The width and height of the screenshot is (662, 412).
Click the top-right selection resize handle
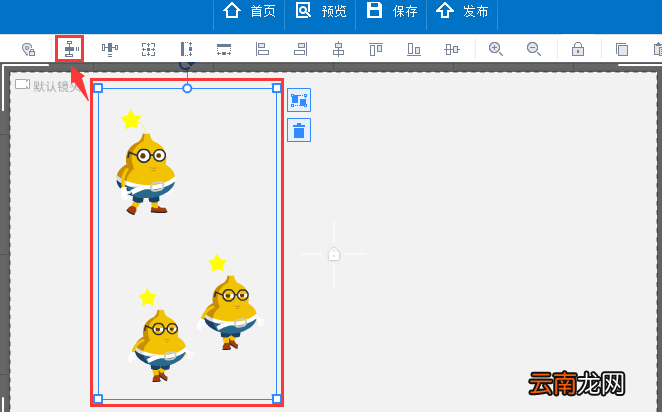[x=277, y=88]
